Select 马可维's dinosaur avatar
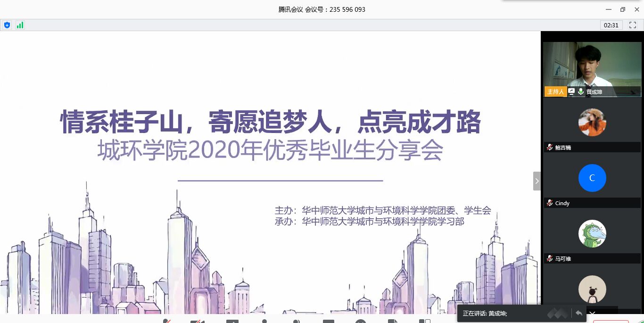The image size is (644, 323). [592, 233]
